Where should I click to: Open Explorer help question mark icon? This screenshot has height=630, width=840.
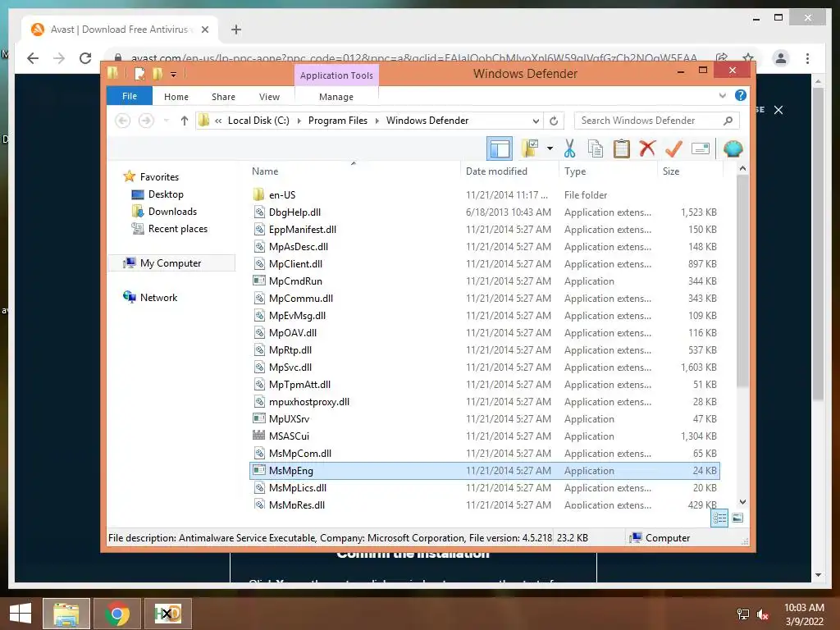(741, 95)
